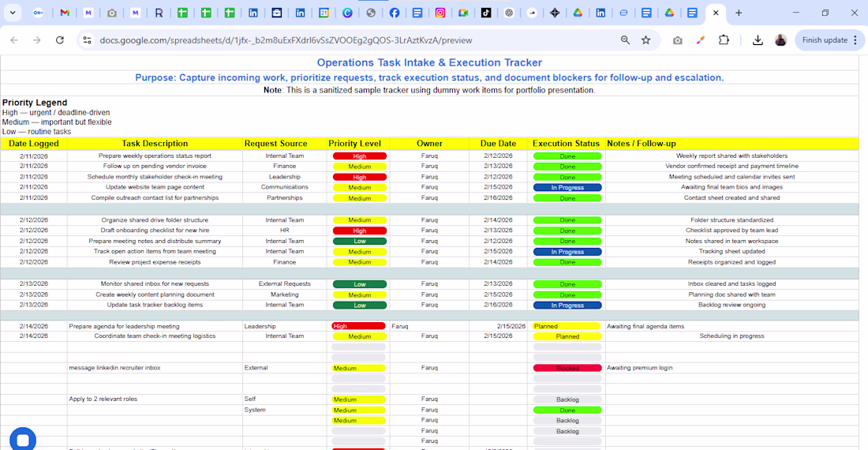Click the profile avatar icon
This screenshot has height=450, width=868.
(x=780, y=40)
